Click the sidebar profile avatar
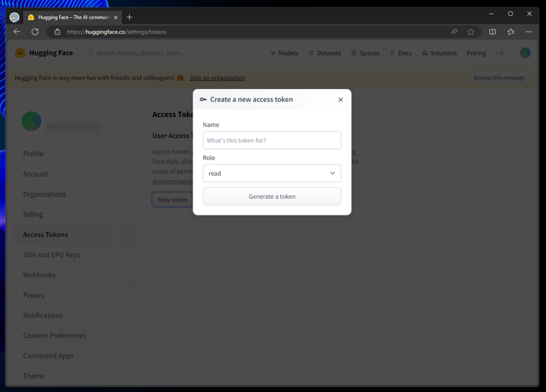546x392 pixels. tap(32, 121)
